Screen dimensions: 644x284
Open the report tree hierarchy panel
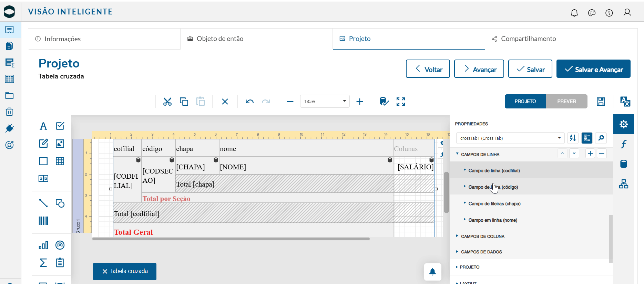[624, 184]
